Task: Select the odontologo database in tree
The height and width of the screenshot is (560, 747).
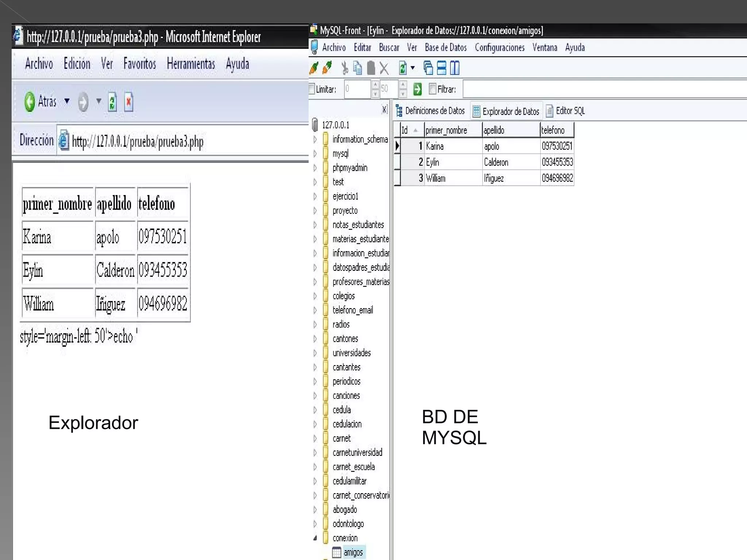Action: click(348, 524)
